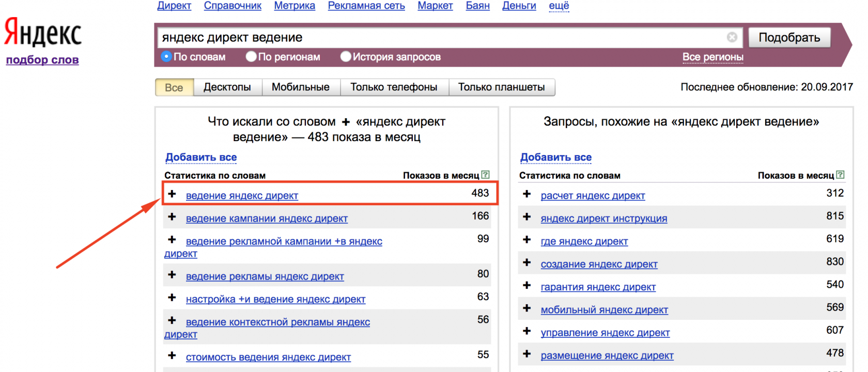This screenshot has width=868, height=372.
Task: Open help icon beside left 'Показов в месяц'
Action: coord(485,175)
